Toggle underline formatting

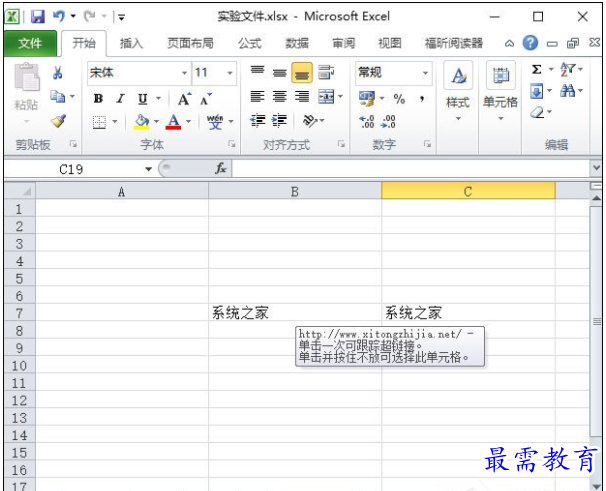(143, 99)
